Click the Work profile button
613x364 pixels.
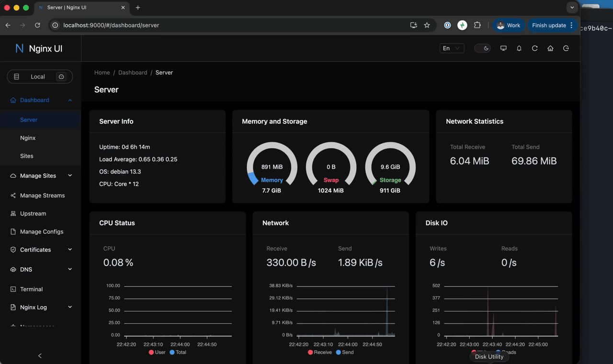pos(509,25)
